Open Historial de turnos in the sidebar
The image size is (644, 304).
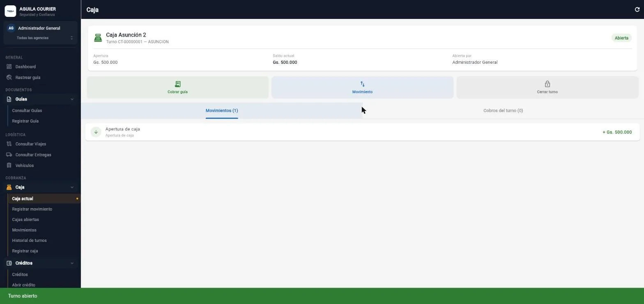coord(29,241)
